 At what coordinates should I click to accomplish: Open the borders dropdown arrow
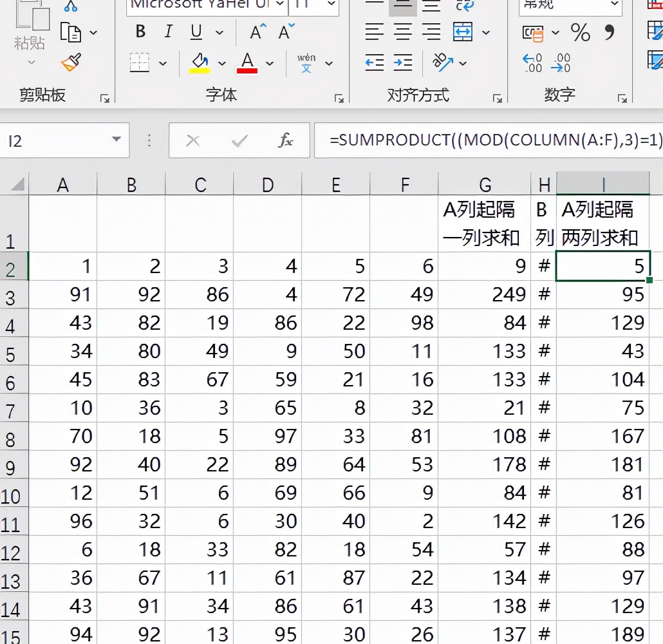tap(163, 64)
